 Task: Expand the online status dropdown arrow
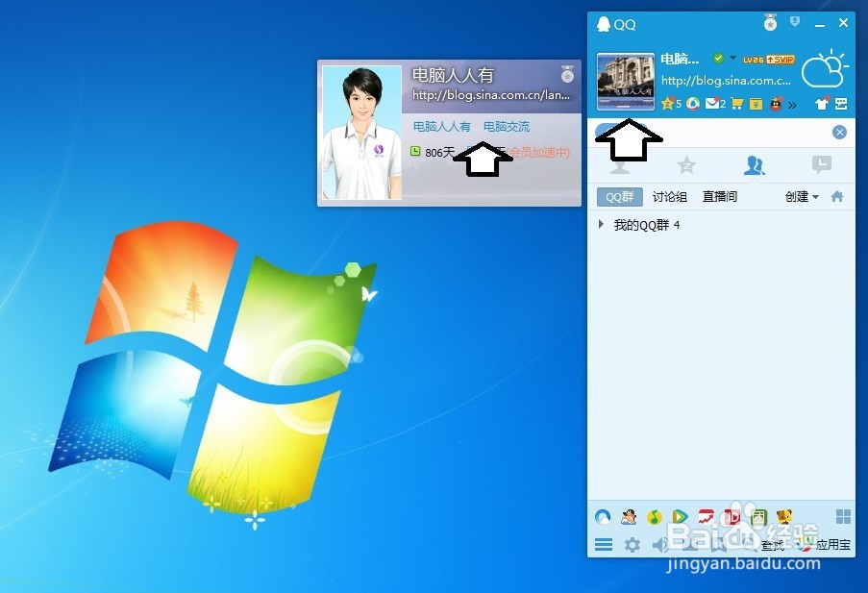point(732,58)
